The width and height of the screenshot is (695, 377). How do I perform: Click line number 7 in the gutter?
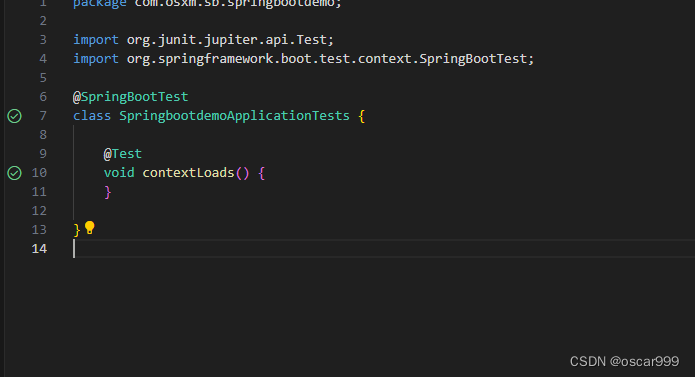[43, 116]
